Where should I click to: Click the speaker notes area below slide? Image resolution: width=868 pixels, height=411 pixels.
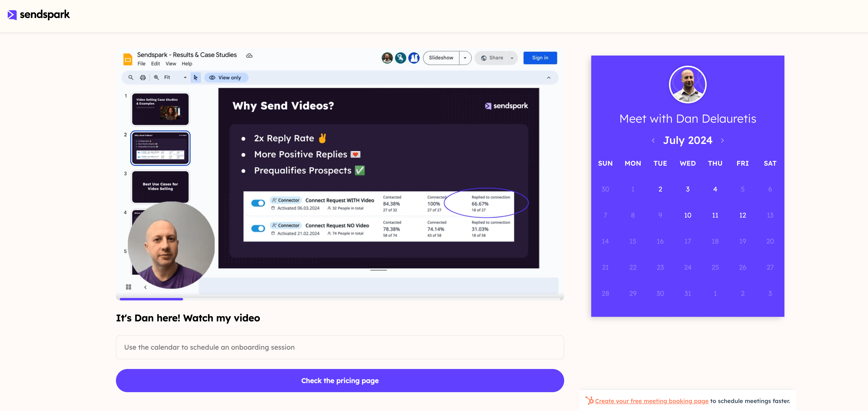pyautogui.click(x=378, y=286)
